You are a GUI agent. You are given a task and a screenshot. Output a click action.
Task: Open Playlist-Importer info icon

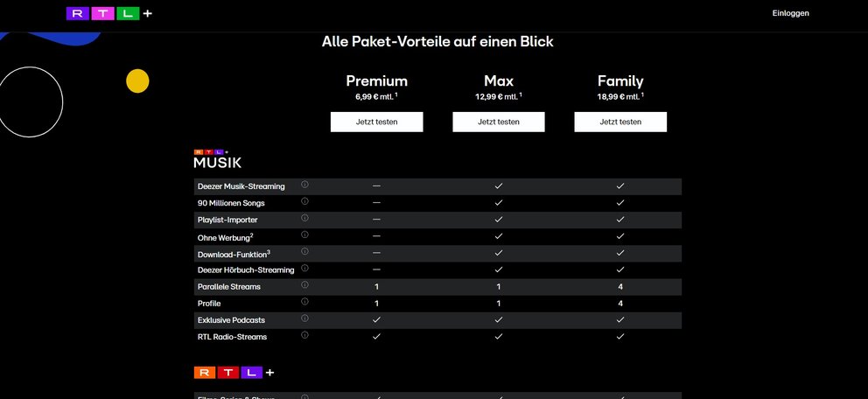click(x=304, y=218)
